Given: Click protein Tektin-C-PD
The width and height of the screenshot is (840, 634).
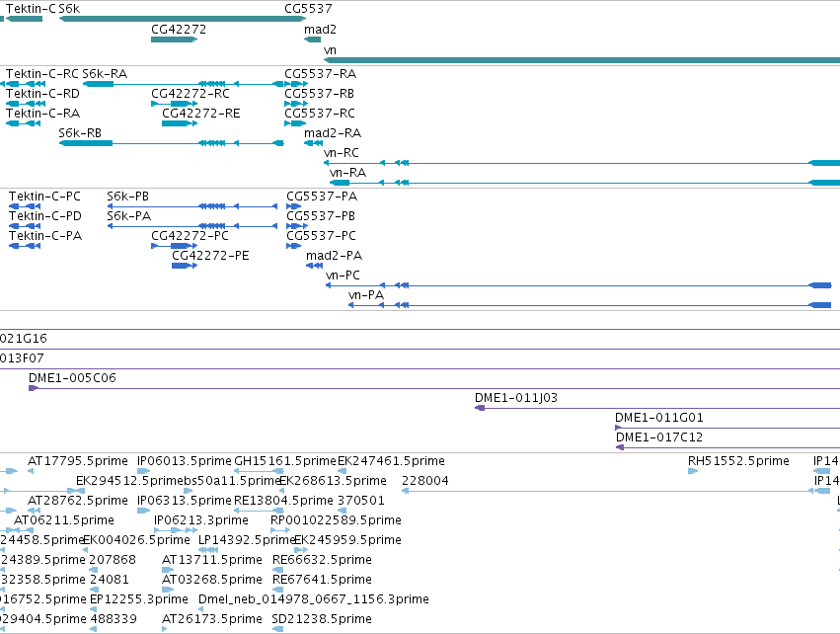Looking at the screenshot, I should click(x=25, y=227).
